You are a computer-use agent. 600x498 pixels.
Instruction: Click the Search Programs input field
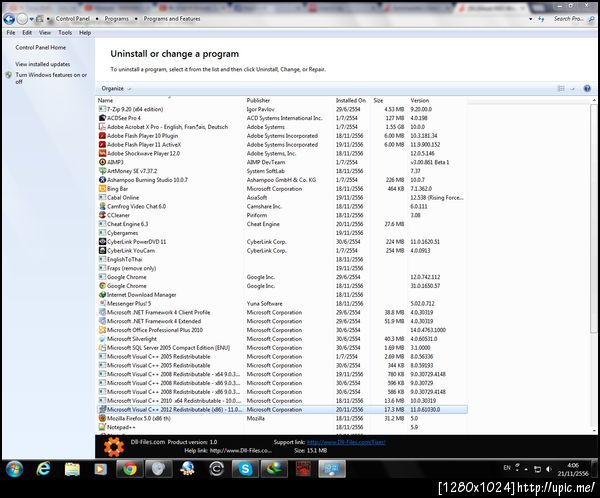[x=572, y=19]
